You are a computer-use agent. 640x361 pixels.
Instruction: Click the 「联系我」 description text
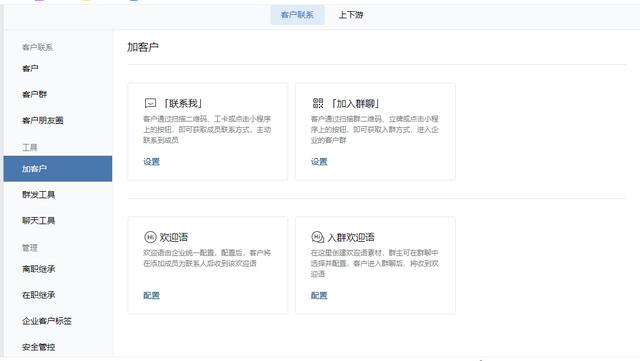(x=207, y=129)
